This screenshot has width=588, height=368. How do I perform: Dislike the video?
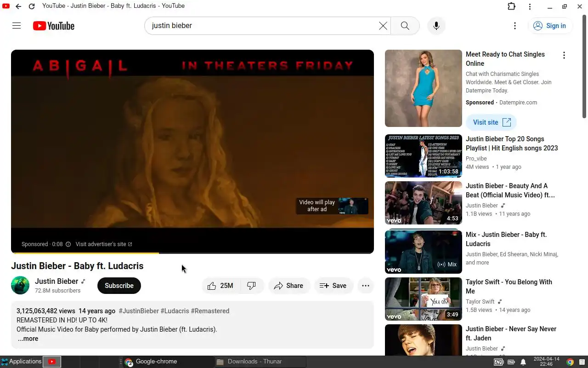[x=252, y=286]
